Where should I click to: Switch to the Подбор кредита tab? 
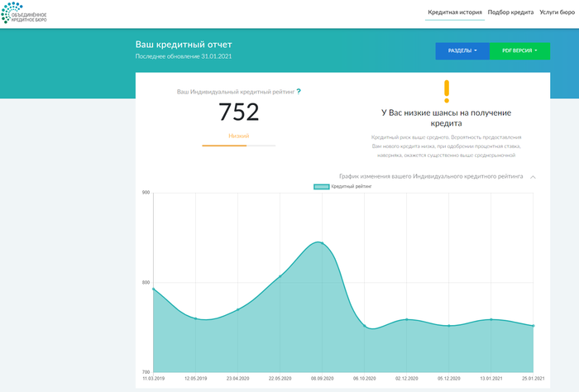[x=510, y=13]
